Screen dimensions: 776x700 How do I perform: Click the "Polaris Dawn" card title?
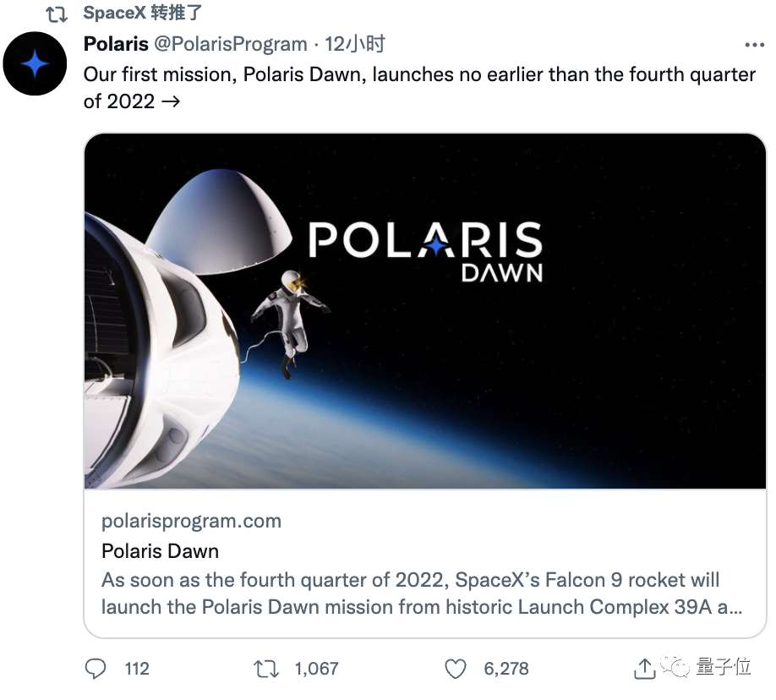[160, 551]
